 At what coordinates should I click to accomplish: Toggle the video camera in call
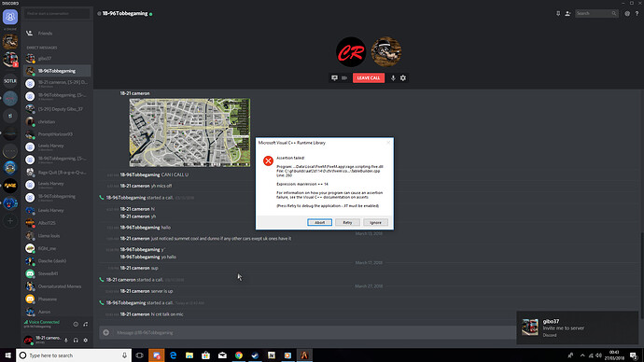tap(344, 78)
